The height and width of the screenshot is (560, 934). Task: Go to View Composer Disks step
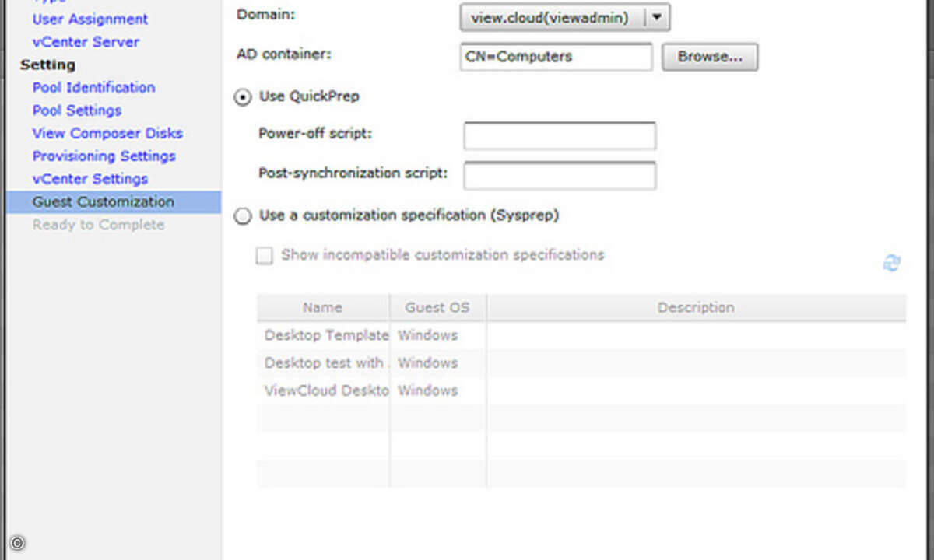pyautogui.click(x=107, y=133)
